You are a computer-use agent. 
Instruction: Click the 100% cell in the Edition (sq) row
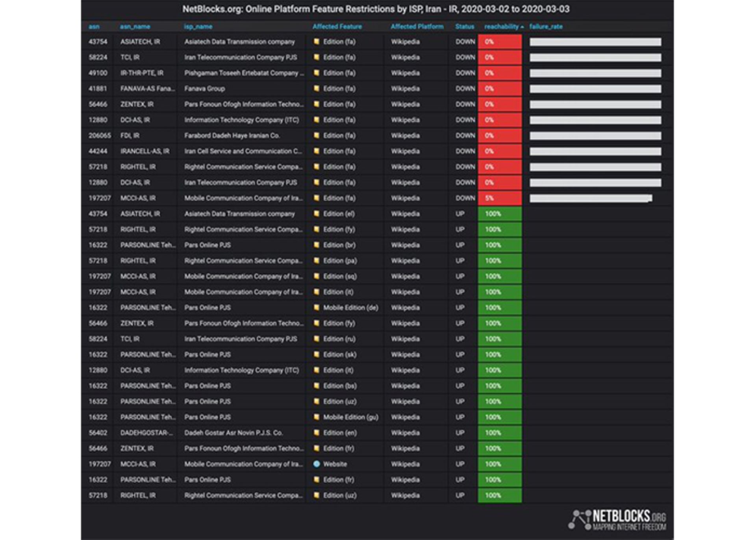coord(500,276)
